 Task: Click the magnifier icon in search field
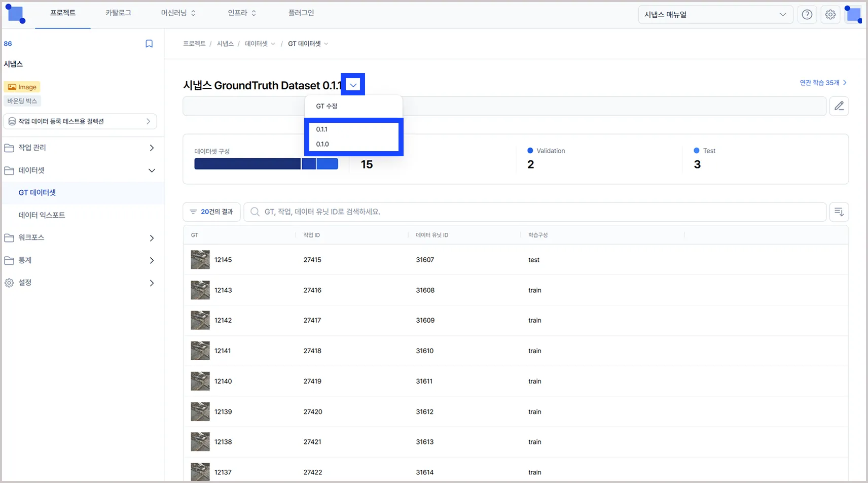tap(255, 212)
